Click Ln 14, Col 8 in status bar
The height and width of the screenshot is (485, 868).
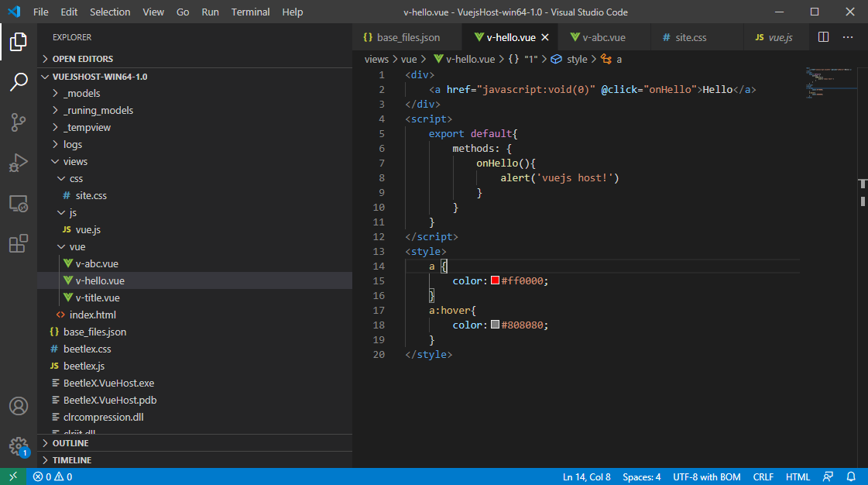click(x=586, y=476)
